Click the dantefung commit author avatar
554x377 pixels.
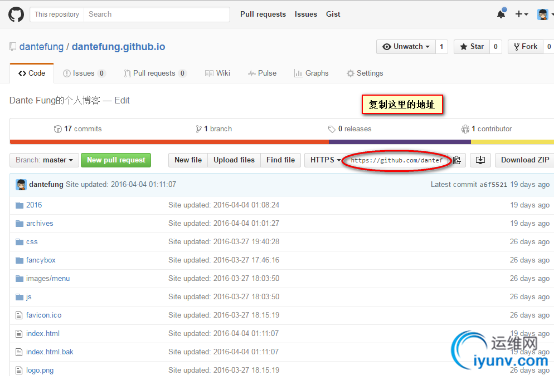pyautogui.click(x=21, y=184)
